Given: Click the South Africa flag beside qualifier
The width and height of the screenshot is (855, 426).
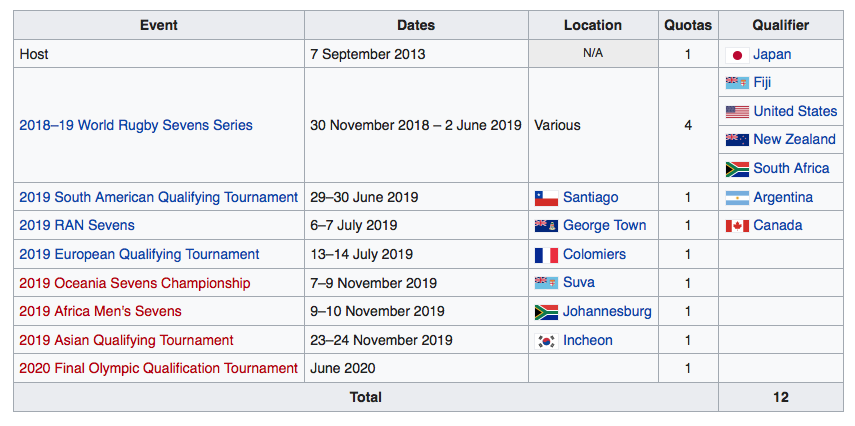Looking at the screenshot, I should [737, 169].
